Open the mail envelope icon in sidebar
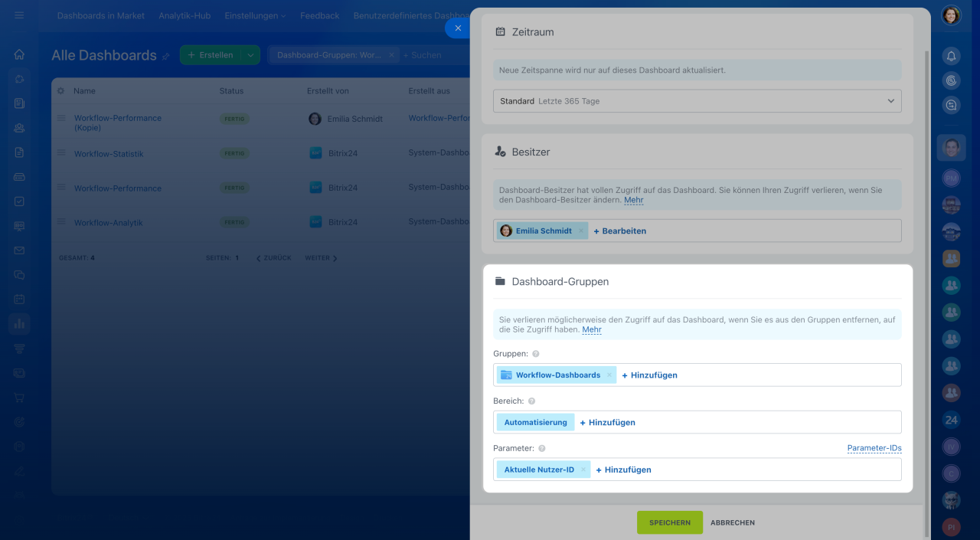 (x=19, y=250)
